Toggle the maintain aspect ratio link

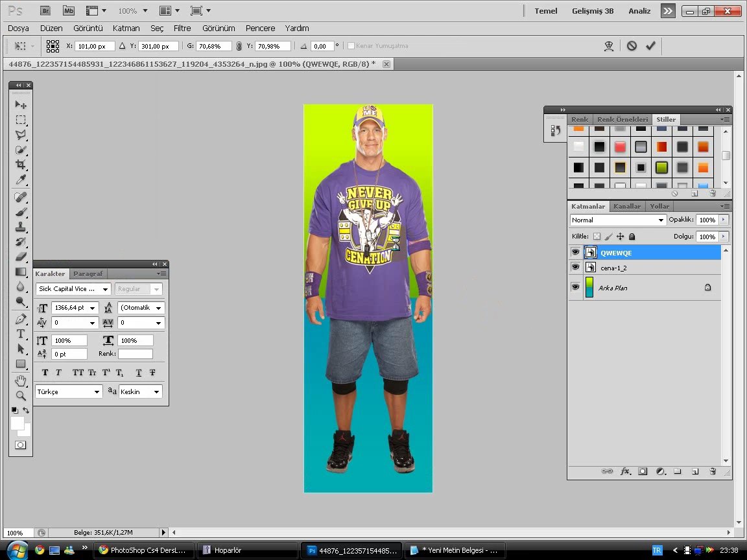point(239,46)
